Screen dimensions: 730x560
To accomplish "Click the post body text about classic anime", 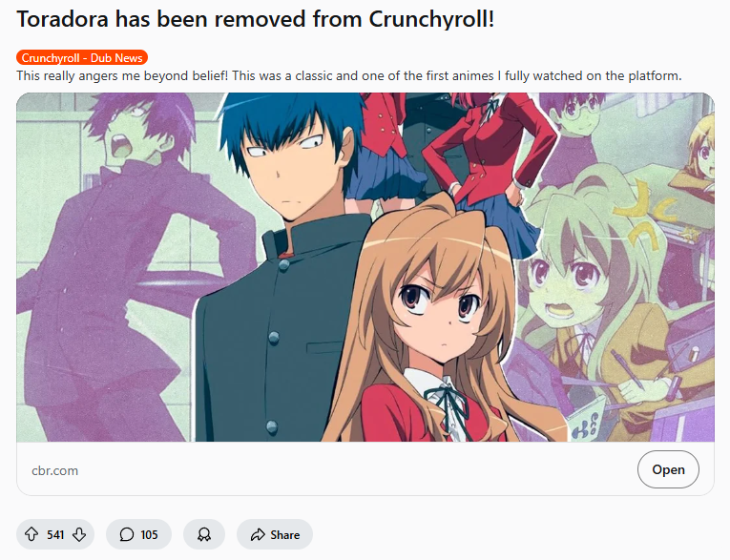I will [x=349, y=76].
